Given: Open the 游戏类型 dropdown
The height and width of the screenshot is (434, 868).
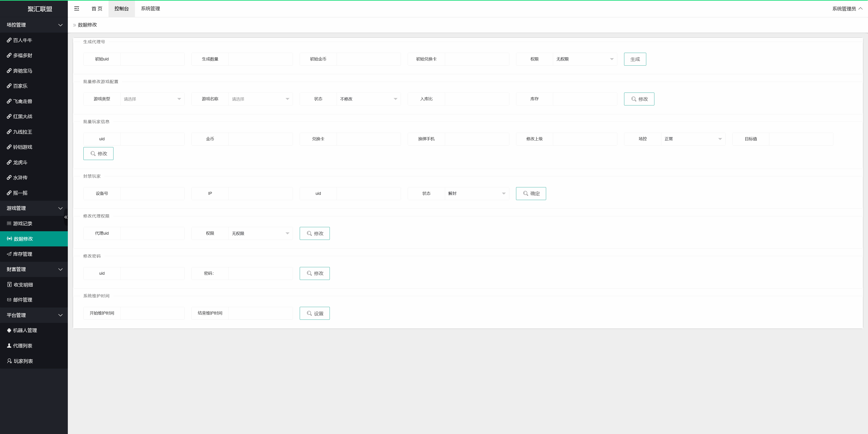Looking at the screenshot, I should click(x=152, y=99).
